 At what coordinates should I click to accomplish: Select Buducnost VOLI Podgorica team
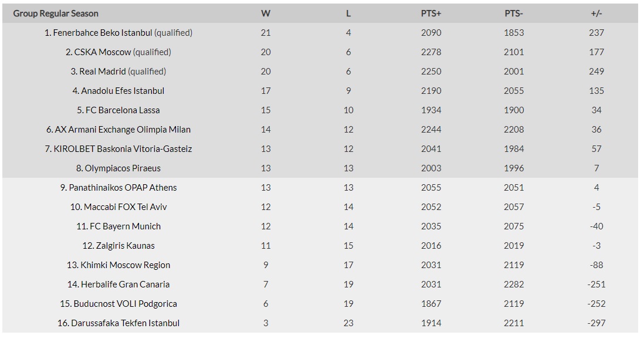coord(126,304)
